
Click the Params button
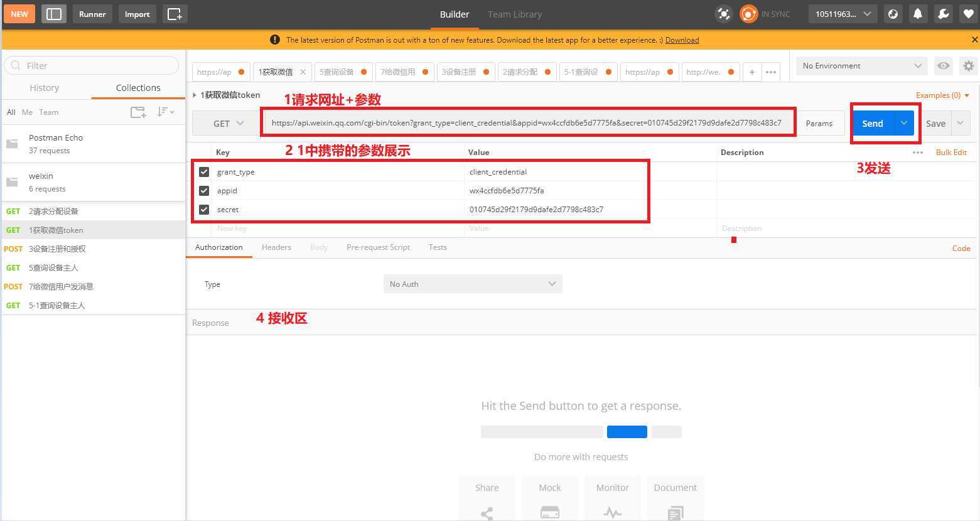pyautogui.click(x=819, y=123)
